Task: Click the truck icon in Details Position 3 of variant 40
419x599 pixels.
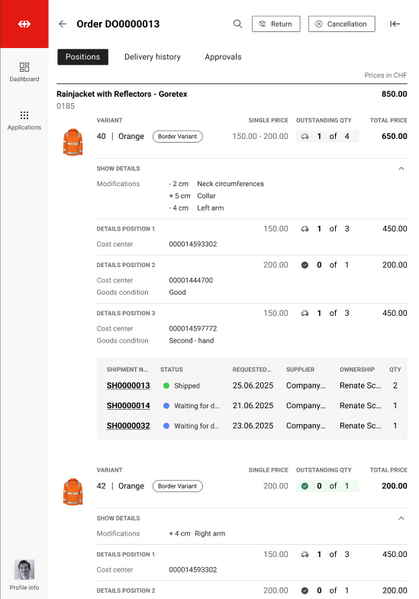Action: (304, 313)
